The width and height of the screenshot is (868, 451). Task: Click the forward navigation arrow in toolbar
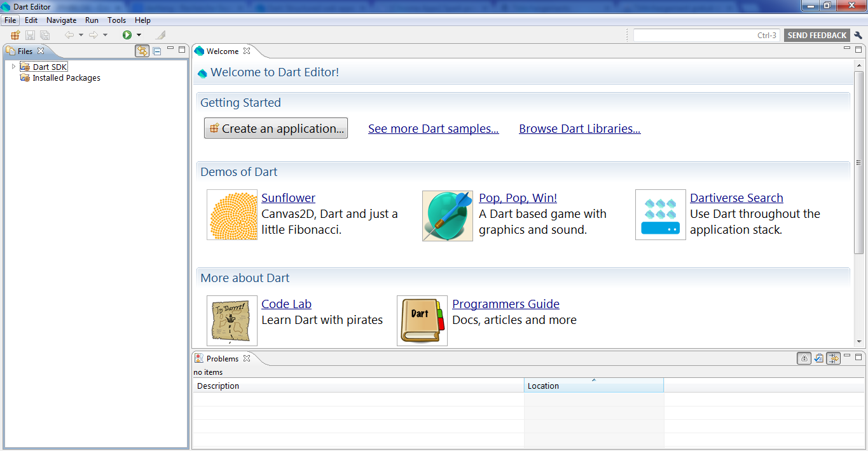point(93,35)
